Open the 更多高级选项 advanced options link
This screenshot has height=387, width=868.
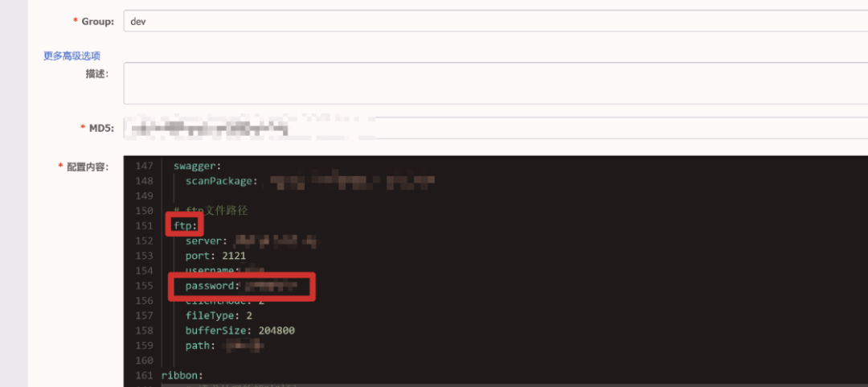point(72,56)
